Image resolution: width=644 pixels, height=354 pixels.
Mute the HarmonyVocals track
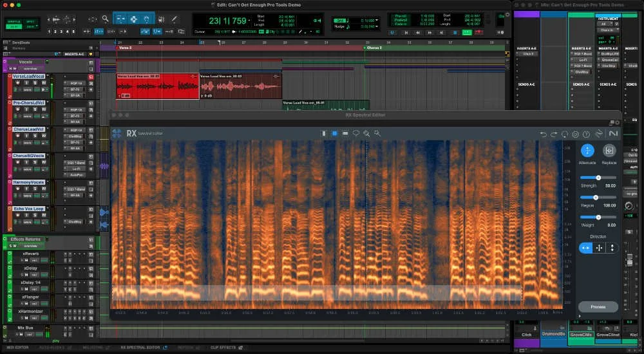click(x=44, y=189)
